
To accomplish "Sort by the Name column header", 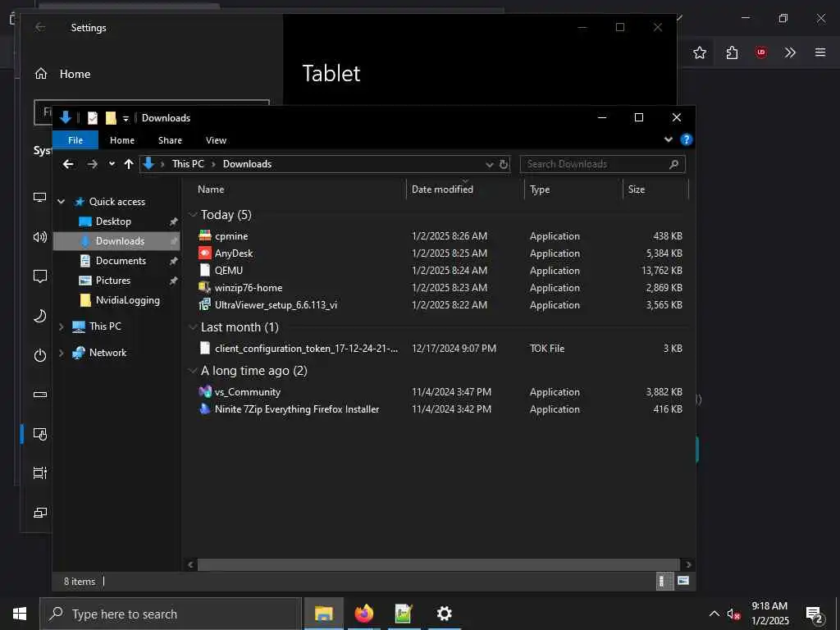I will pos(211,189).
